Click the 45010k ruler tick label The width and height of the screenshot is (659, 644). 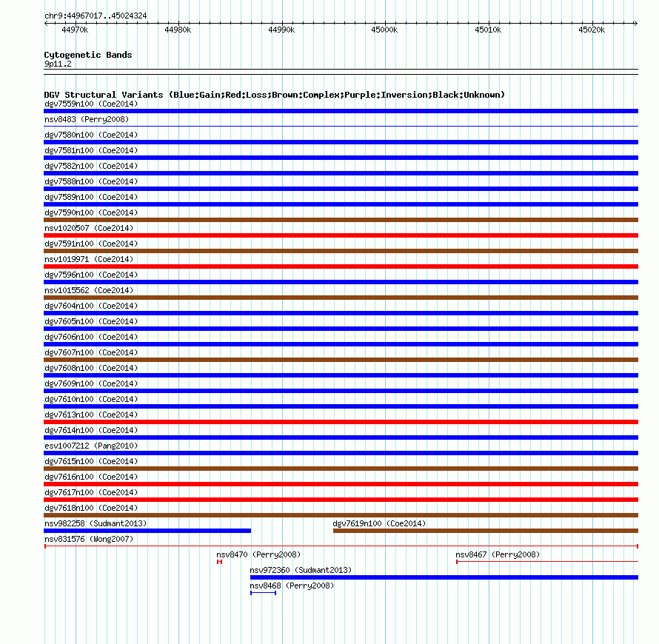(x=488, y=30)
